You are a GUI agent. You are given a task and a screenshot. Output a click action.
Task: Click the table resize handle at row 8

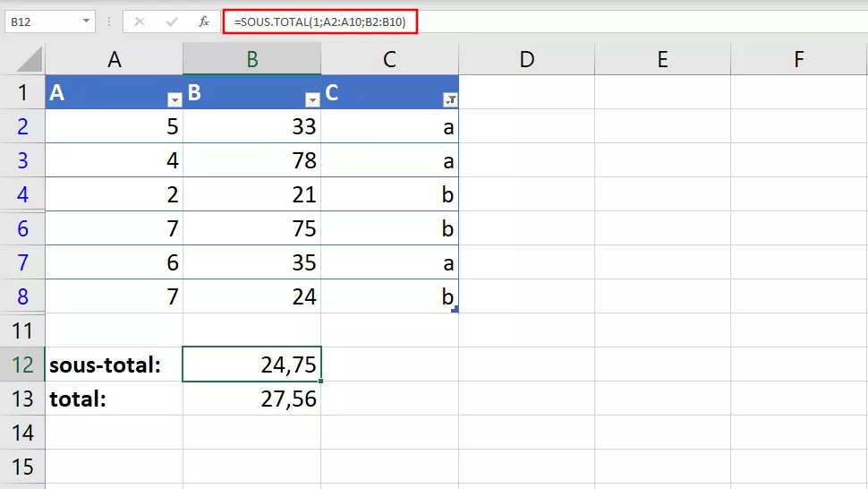click(x=455, y=309)
